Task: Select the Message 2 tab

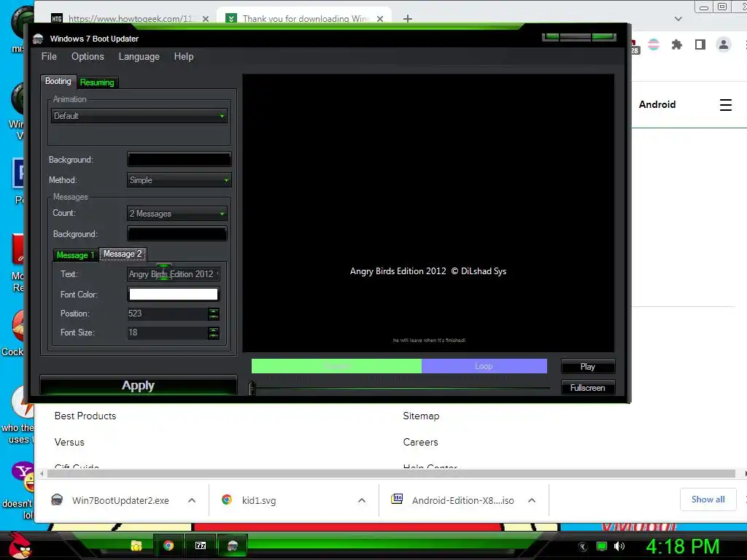Action: click(x=123, y=254)
